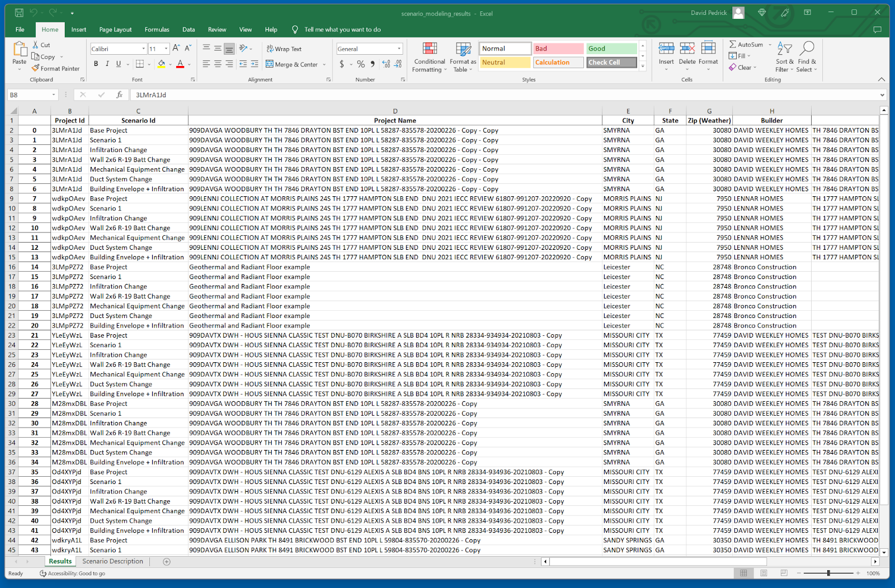The height and width of the screenshot is (588, 895).
Task: Expand the formula bar
Action: (x=882, y=95)
